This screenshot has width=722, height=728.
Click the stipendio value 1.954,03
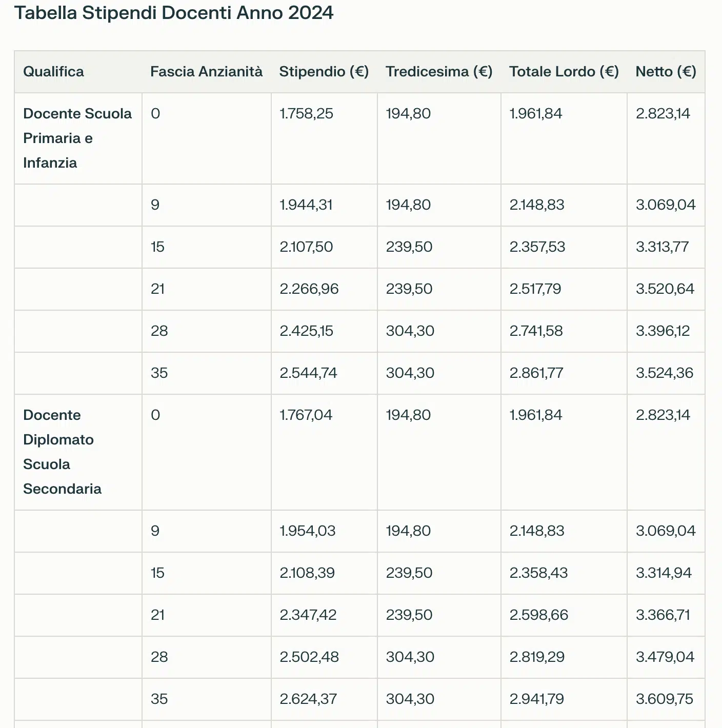pyautogui.click(x=307, y=531)
